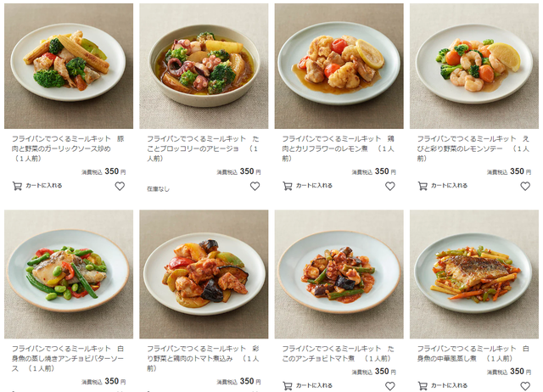The width and height of the screenshot is (543, 392).
Task: Click cart icon for pork garlic stir-fry kit
Action: coord(17,186)
